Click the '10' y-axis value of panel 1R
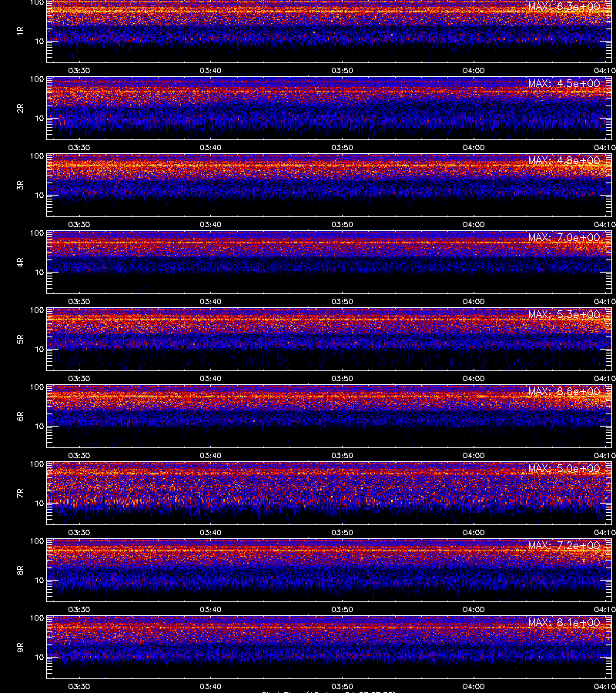This screenshot has height=693, width=616. pos(39,41)
